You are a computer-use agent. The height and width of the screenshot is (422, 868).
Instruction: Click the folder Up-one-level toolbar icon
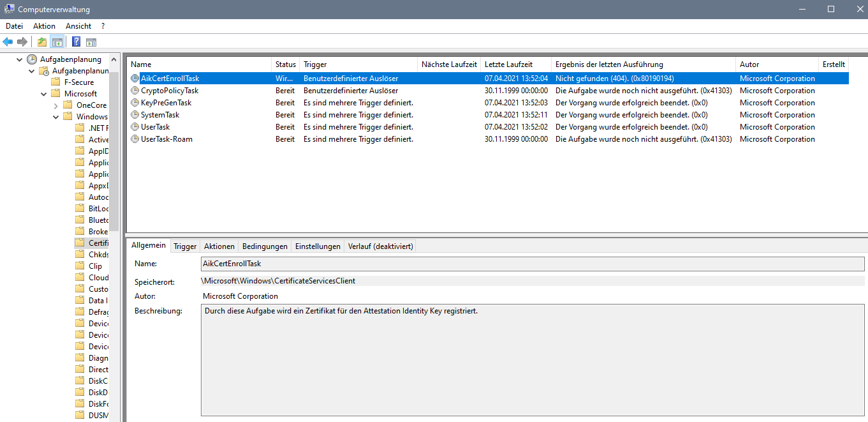coord(42,41)
